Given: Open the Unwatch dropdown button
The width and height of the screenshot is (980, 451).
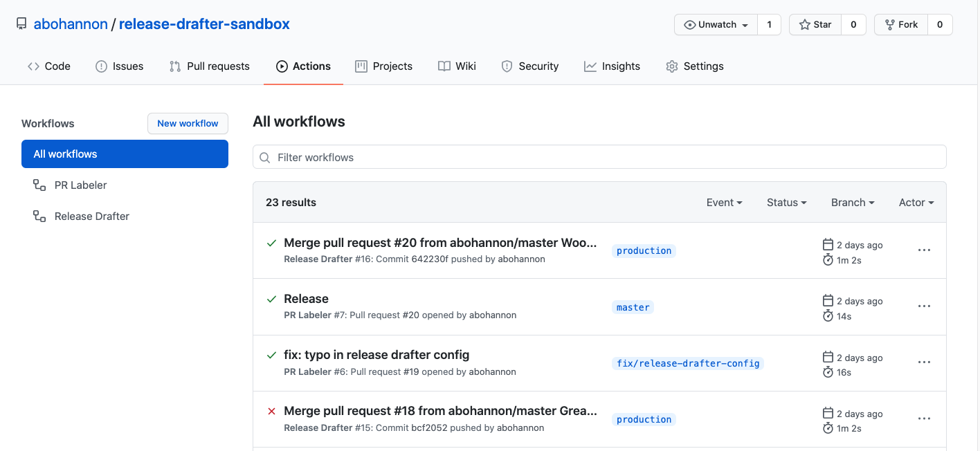Looking at the screenshot, I should pos(716,24).
